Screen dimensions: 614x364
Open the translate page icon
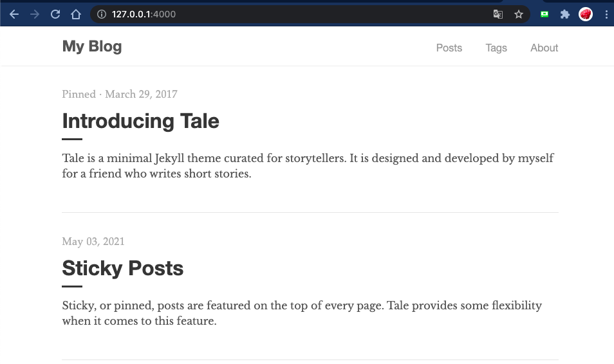click(x=498, y=15)
